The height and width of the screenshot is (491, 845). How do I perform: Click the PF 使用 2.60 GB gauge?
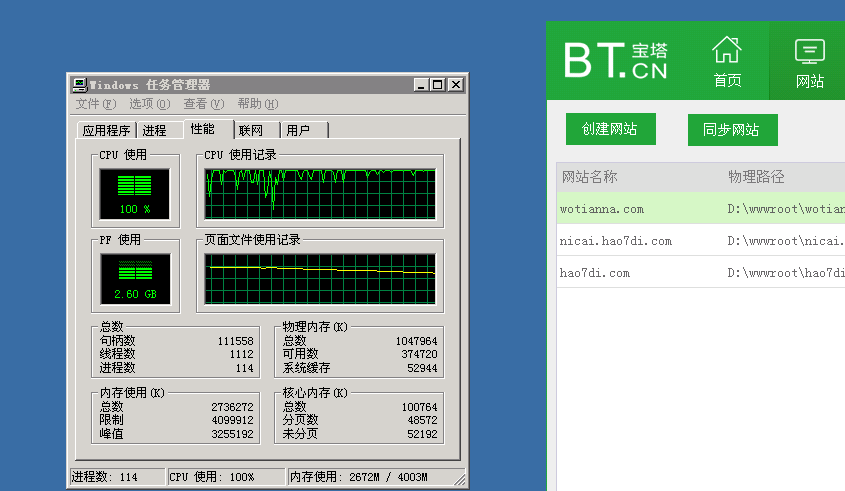(135, 279)
